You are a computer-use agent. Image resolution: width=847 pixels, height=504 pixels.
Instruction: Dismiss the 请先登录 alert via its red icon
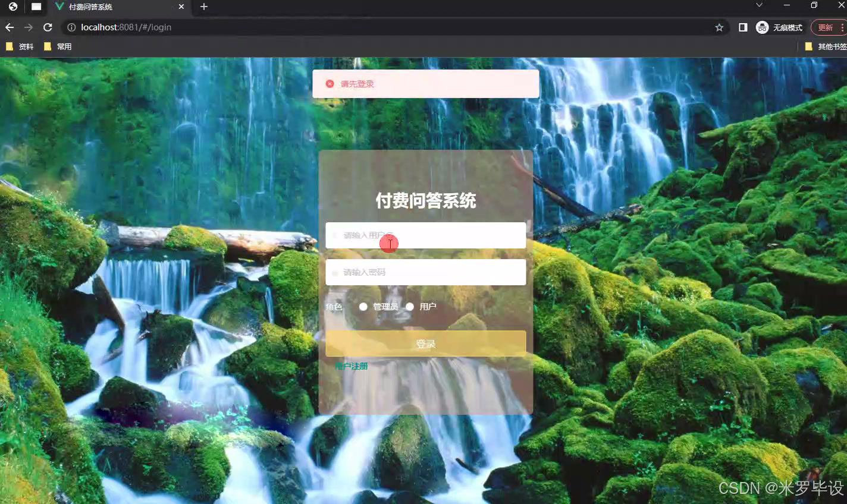click(330, 83)
